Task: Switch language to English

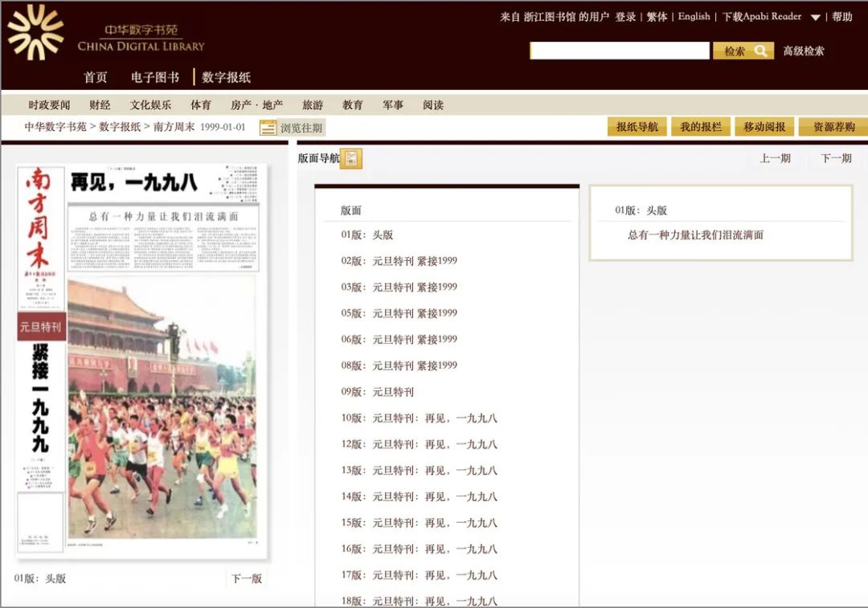Action: pyautogui.click(x=694, y=17)
